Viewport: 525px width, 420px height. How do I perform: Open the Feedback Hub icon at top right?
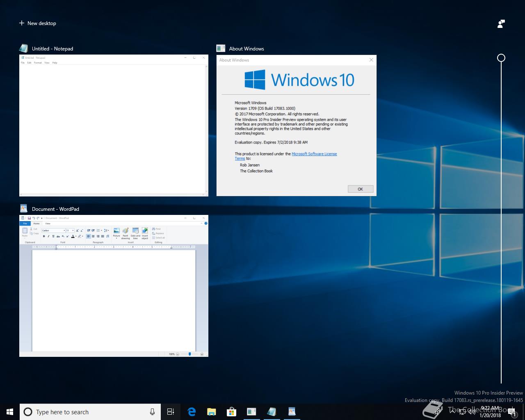(x=501, y=24)
